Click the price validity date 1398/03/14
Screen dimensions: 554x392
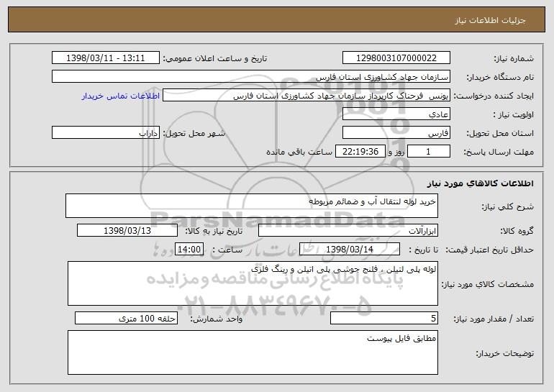(350, 250)
